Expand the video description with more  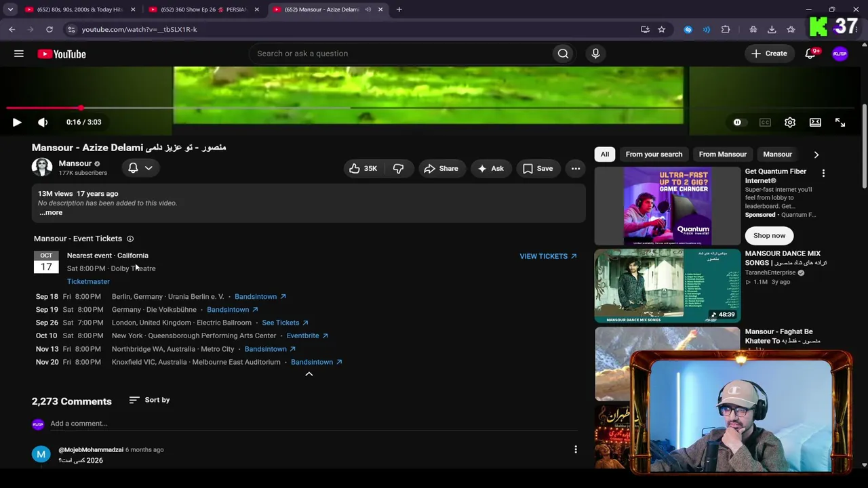tap(51, 213)
